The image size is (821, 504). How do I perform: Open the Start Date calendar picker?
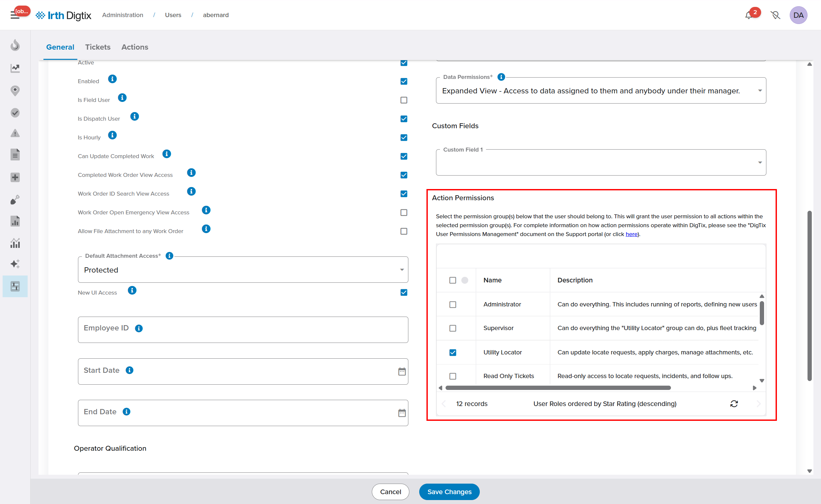click(x=402, y=371)
